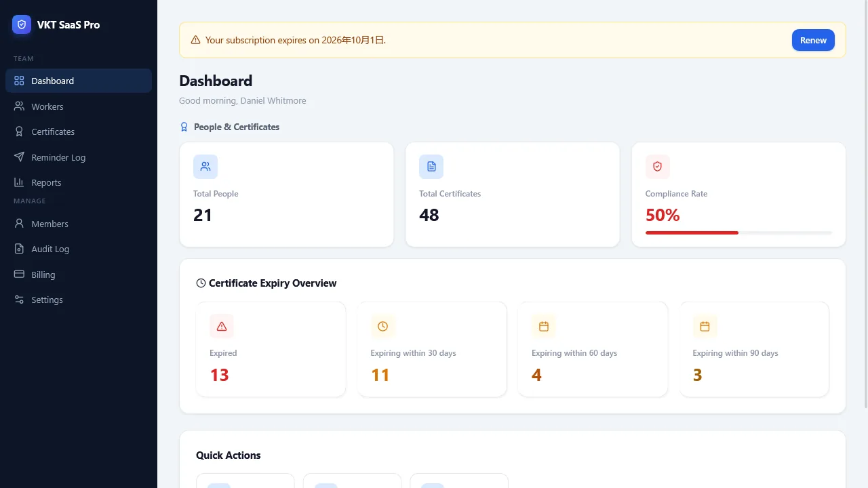
Task: Click the Total Certificates document icon
Action: coord(431,167)
